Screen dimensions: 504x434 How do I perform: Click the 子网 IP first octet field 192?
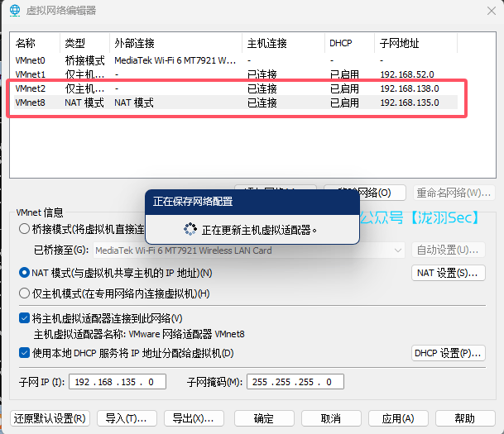coord(82,382)
